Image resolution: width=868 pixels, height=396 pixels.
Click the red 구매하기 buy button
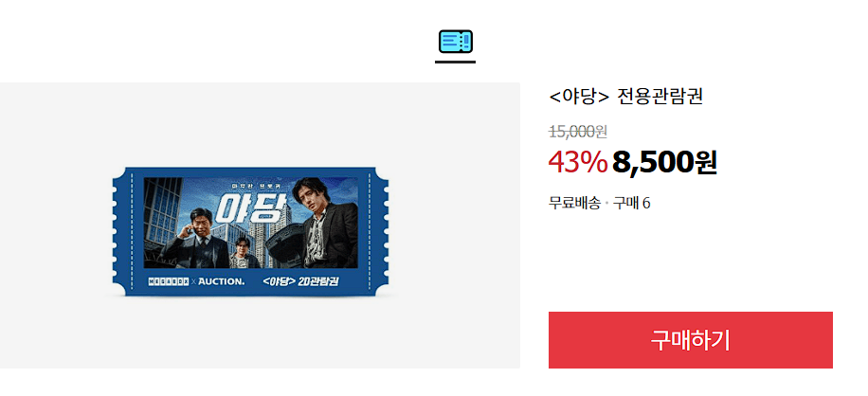coord(690,339)
